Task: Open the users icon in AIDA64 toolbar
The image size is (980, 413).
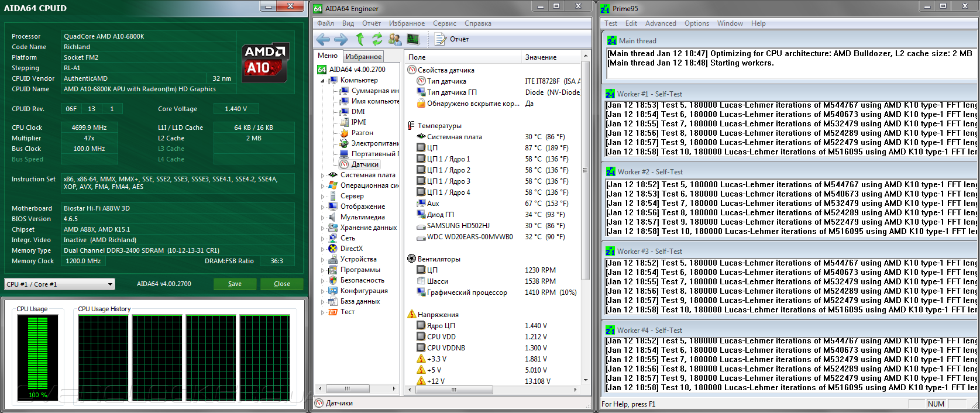Action: coord(395,39)
